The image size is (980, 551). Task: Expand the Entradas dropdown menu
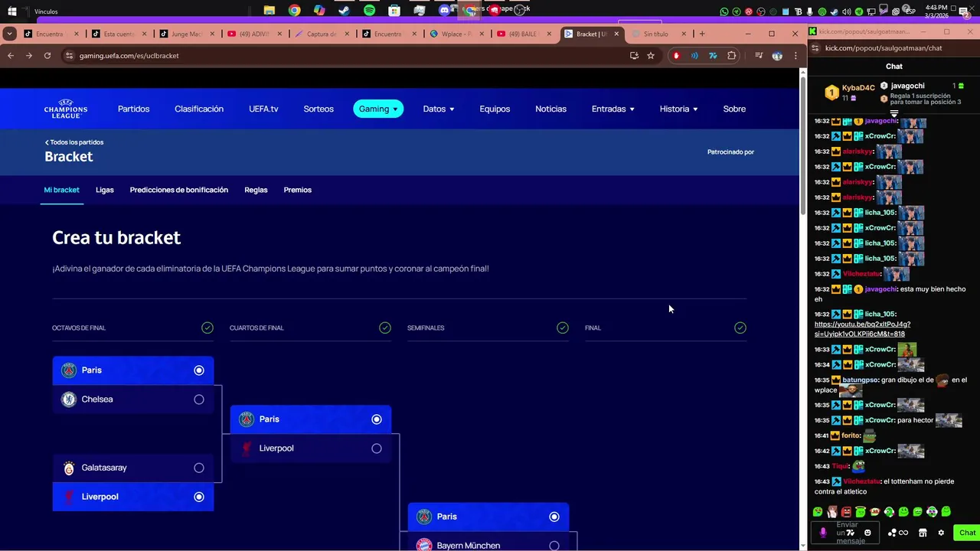612,109
